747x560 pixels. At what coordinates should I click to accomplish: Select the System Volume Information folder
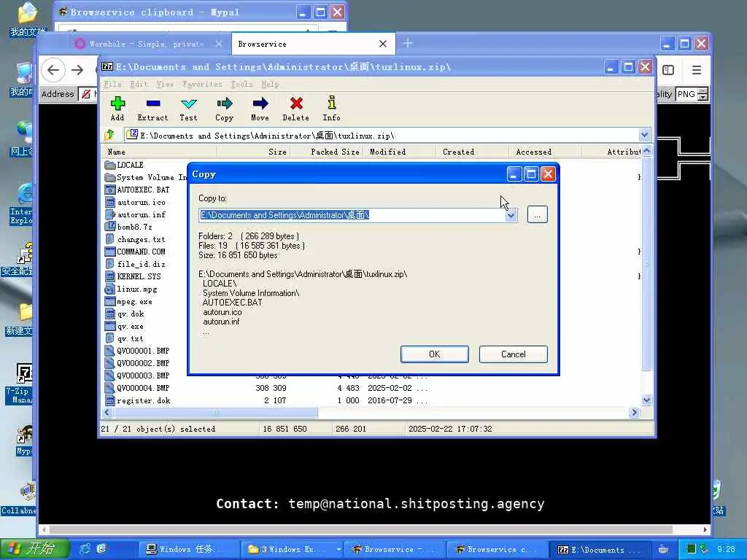click(x=146, y=177)
